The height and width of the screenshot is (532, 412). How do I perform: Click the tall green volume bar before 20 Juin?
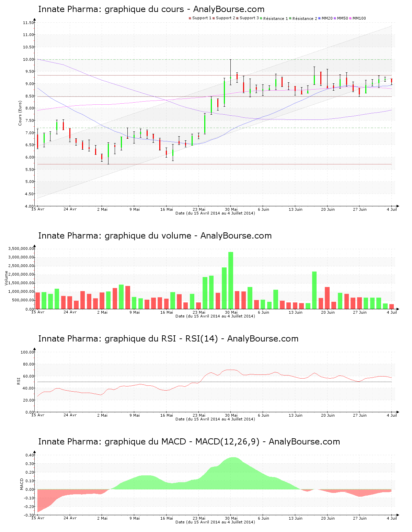[x=314, y=290]
